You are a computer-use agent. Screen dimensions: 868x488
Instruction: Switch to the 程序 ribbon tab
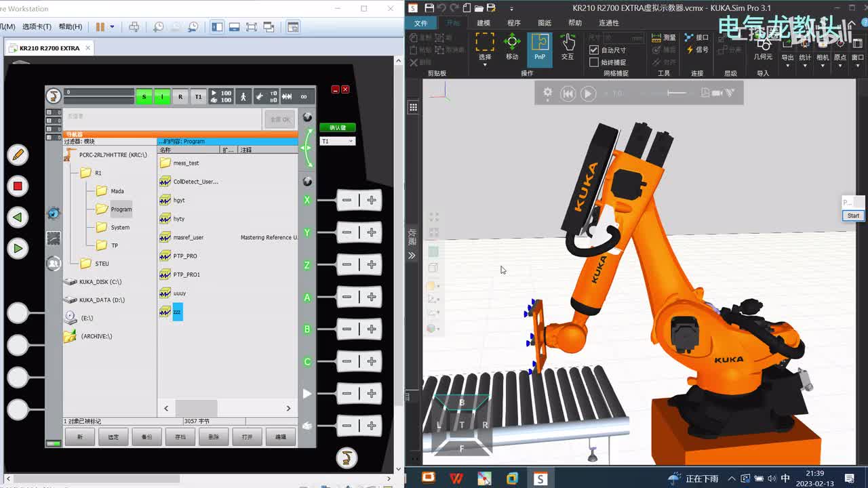514,23
